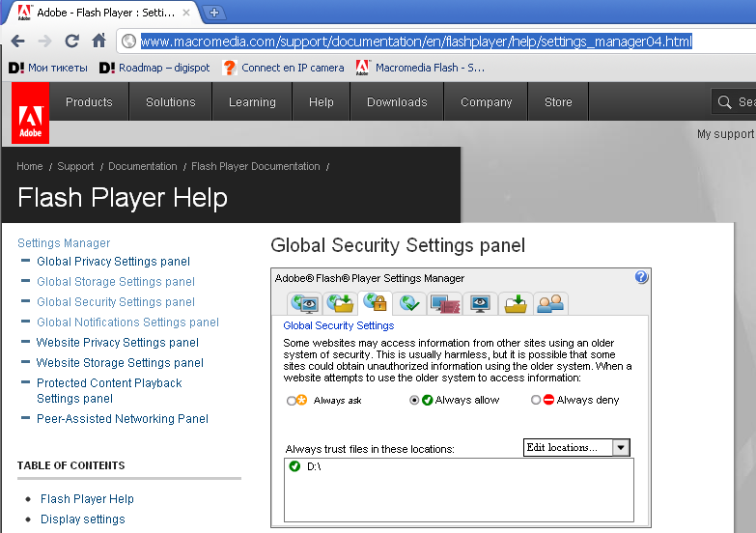Select the Always allow radio button
The height and width of the screenshot is (533, 756).
(415, 400)
